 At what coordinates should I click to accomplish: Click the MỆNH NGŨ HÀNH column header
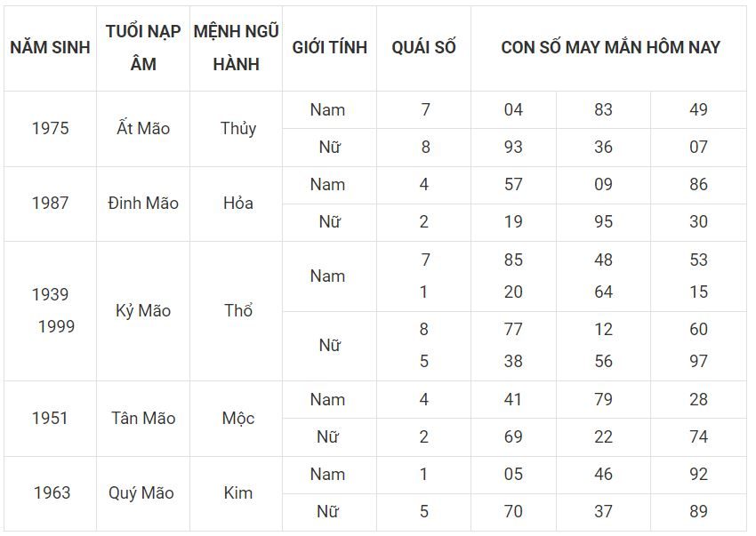coord(237,48)
